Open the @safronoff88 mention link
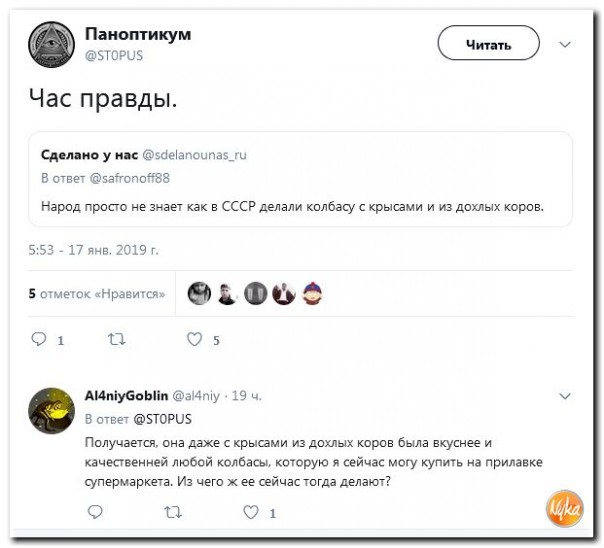 click(130, 178)
